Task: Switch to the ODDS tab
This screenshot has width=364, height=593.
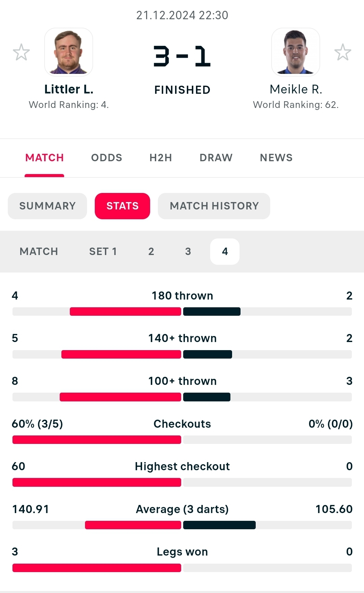Action: click(x=107, y=158)
